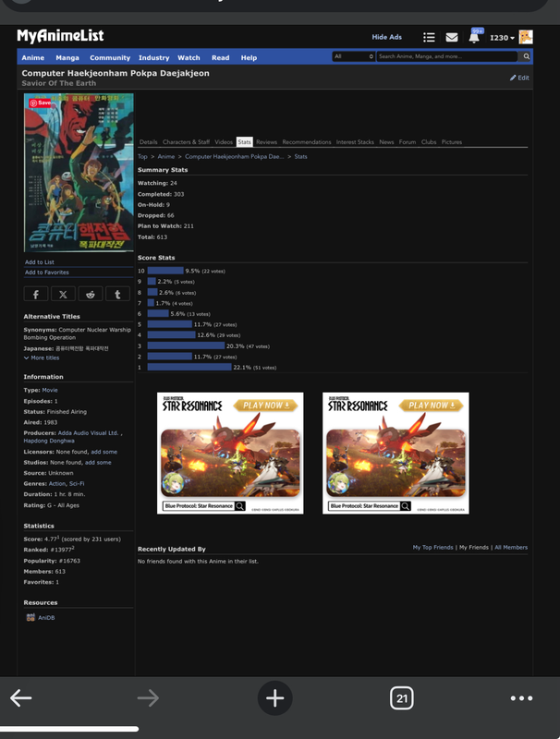
Task: Expand More titles
Action: point(42,357)
